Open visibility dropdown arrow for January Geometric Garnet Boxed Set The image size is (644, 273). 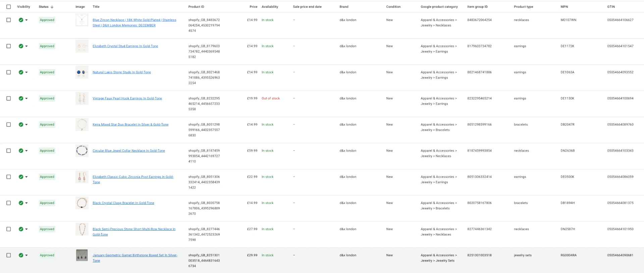click(x=26, y=256)
